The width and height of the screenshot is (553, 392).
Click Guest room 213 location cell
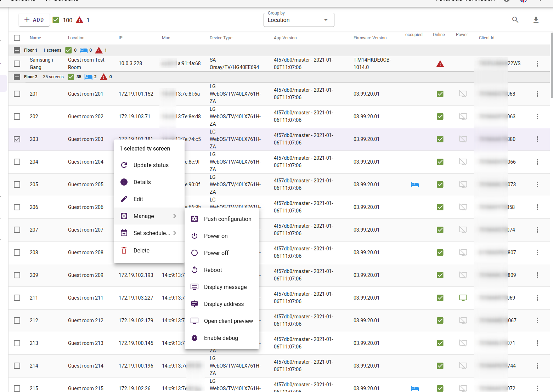click(86, 343)
